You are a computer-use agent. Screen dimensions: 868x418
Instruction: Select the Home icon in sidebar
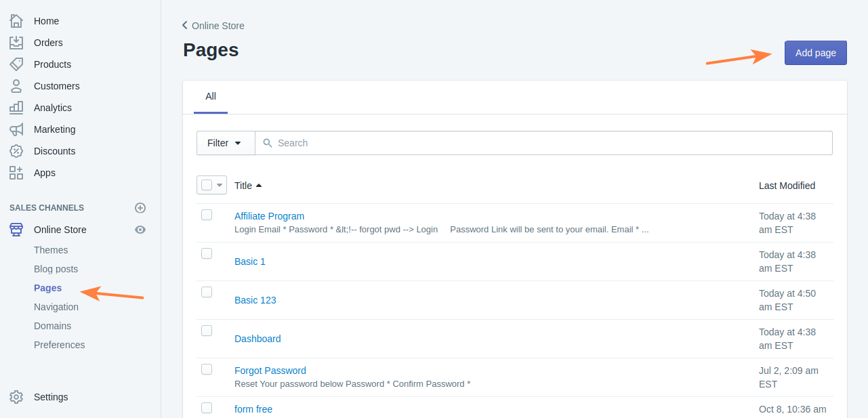click(16, 20)
